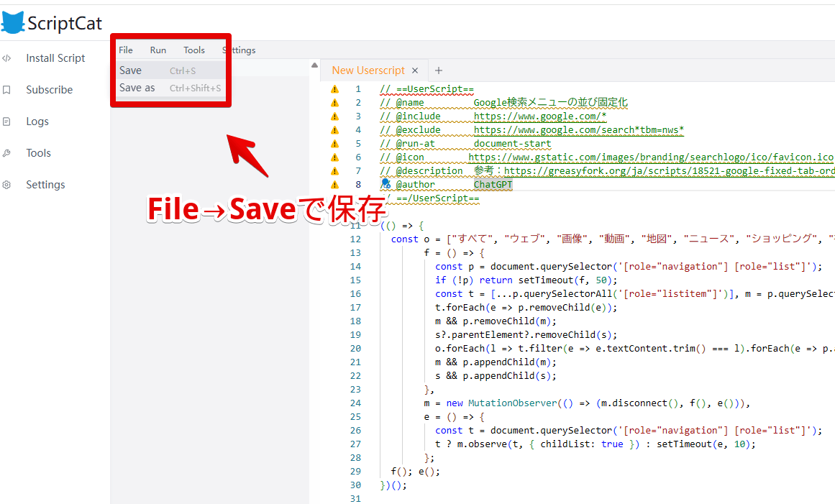Click "// ==UserScript==" on line 1
The image size is (835, 504).
pos(427,89)
